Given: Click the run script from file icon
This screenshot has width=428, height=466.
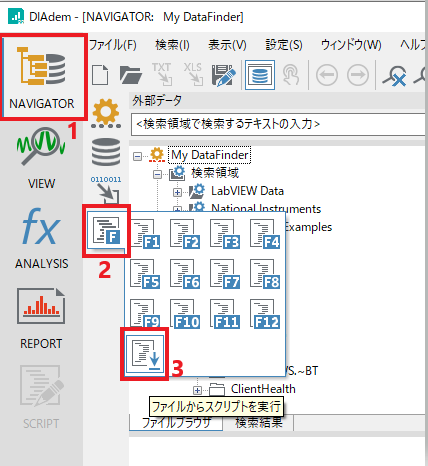Looking at the screenshot, I should (145, 354).
